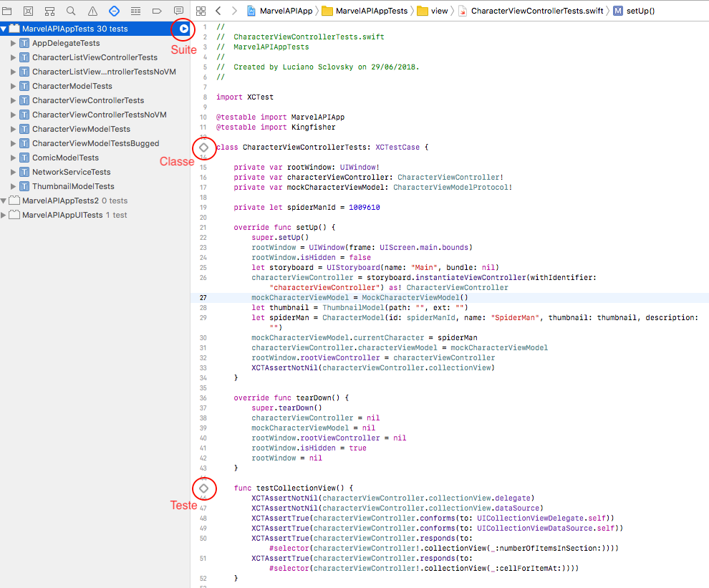This screenshot has width=709, height=588.
Task: Expand CharacterViewModelTestsBugged disclosure triangle
Action: click(13, 143)
